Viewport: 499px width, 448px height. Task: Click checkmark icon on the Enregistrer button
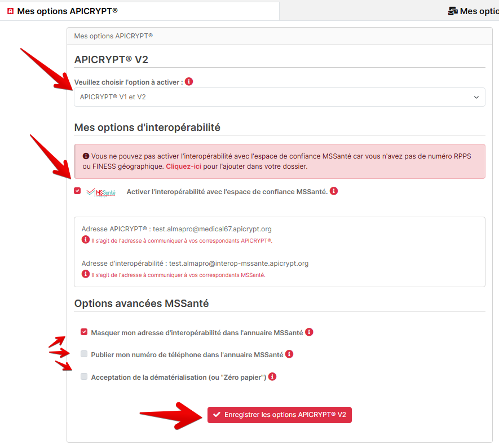(217, 415)
